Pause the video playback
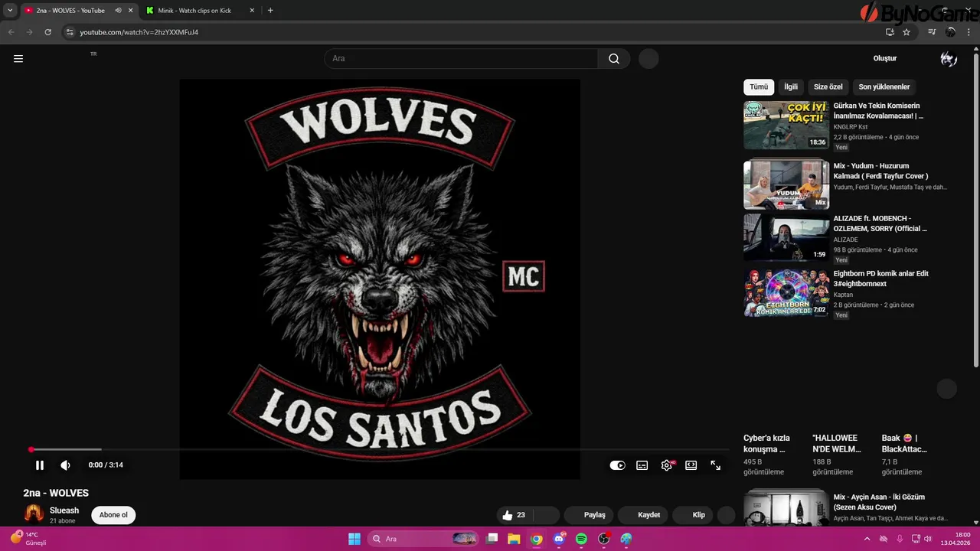Screen dimensions: 980x551 click(x=40, y=465)
